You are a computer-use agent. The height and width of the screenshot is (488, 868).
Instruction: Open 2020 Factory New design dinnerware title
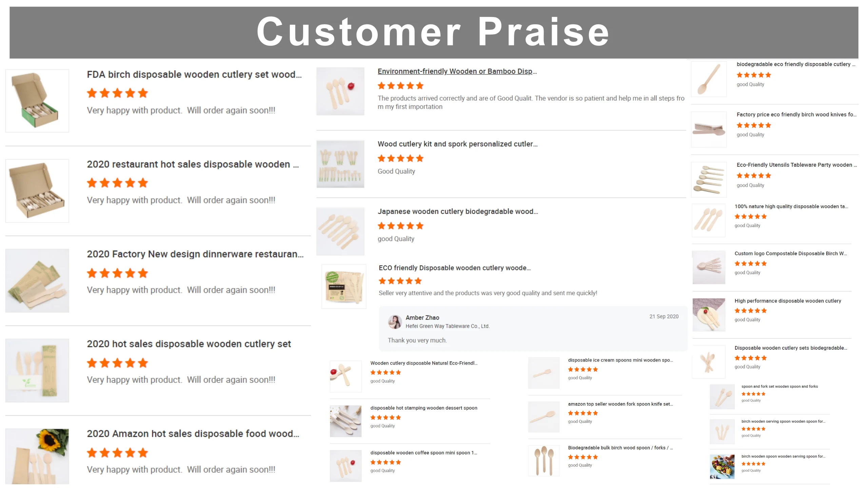click(195, 254)
